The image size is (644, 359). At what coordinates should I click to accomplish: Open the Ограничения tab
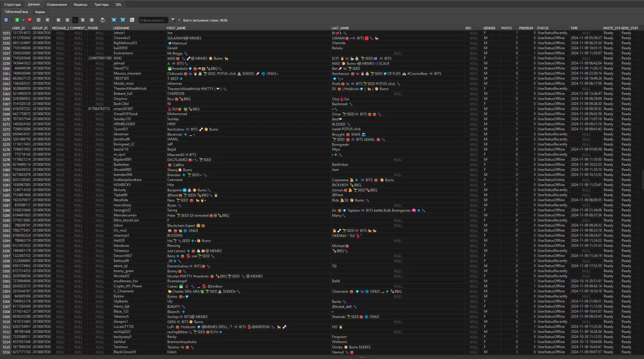[56, 4]
